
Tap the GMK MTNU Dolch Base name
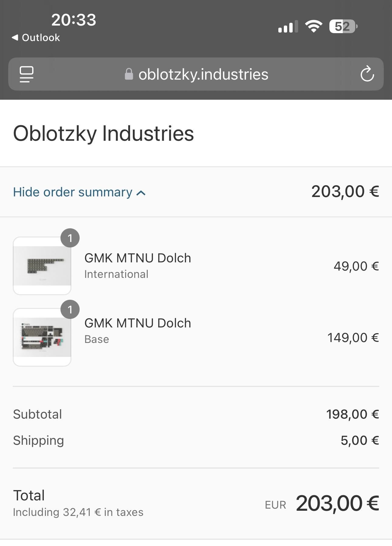[138, 323]
